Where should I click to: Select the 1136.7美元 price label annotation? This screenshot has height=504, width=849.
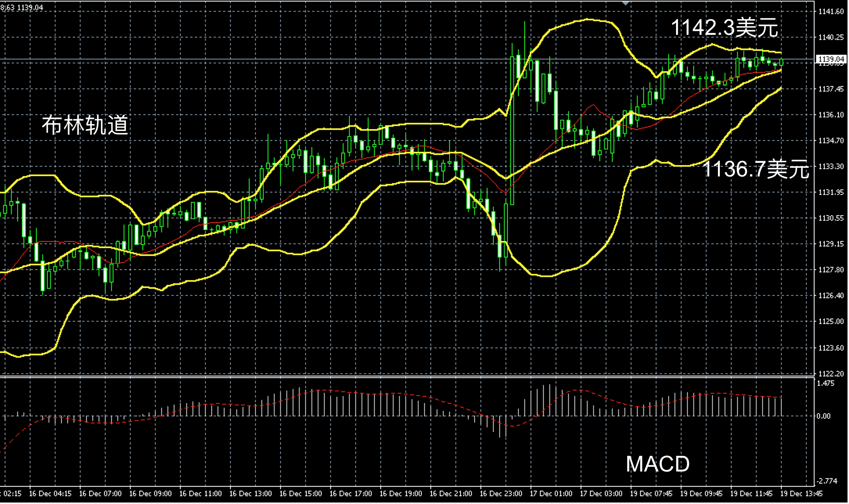pyautogui.click(x=755, y=169)
